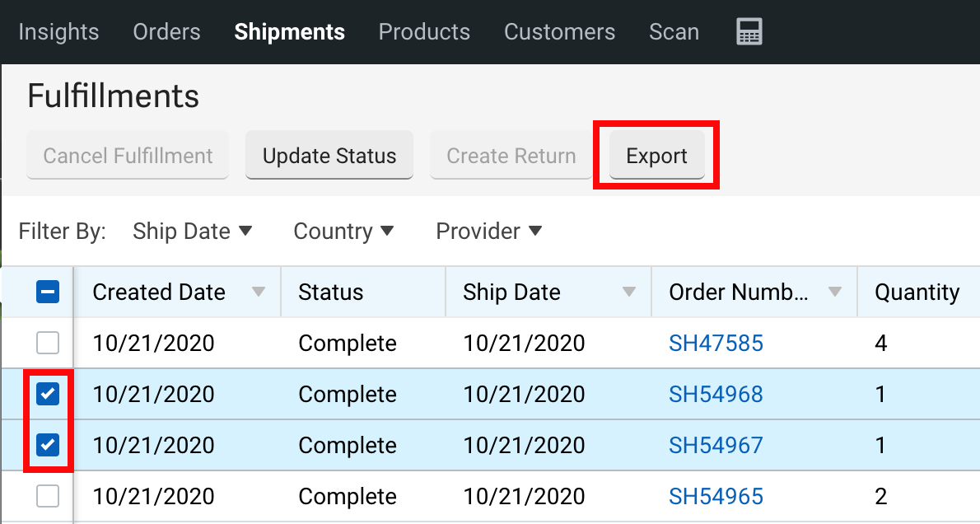Open order link SH54968
980x524 pixels.
716,395
